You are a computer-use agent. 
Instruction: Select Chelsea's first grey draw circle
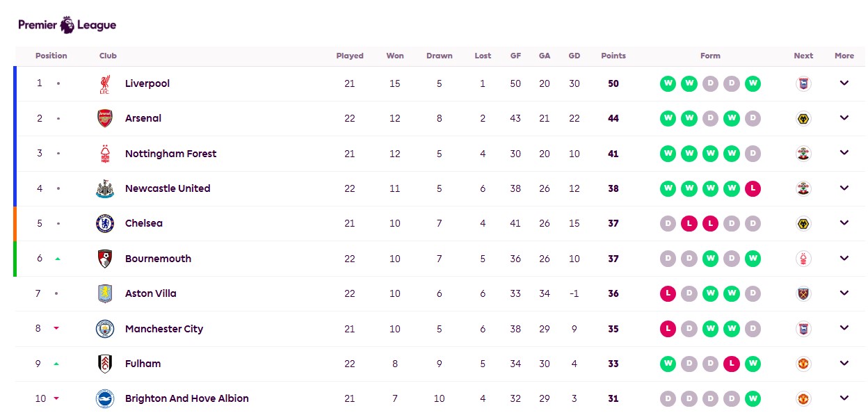point(668,223)
